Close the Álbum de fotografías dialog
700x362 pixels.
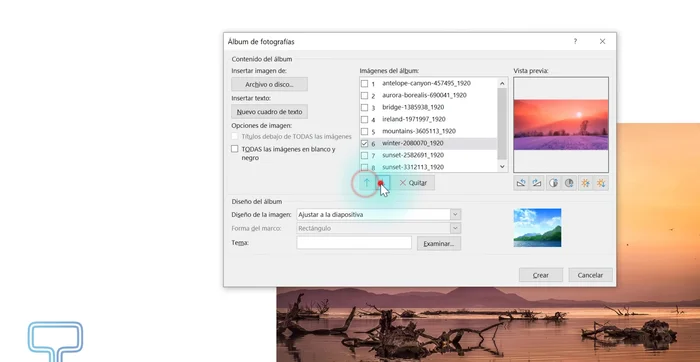click(602, 42)
